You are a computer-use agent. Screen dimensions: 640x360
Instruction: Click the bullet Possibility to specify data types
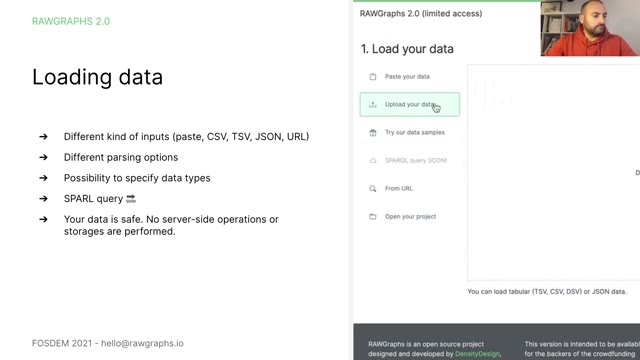click(137, 178)
